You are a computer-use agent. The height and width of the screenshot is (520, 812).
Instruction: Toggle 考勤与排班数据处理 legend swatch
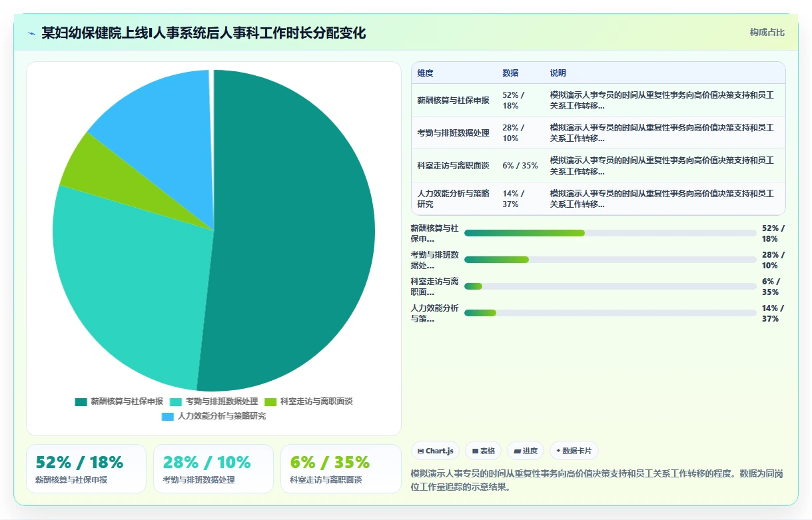pos(176,401)
